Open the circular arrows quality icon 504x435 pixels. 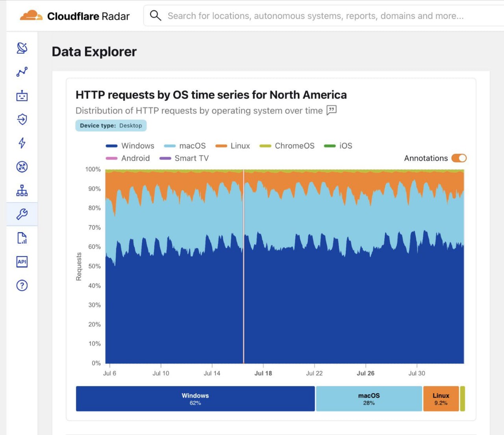[x=22, y=167]
